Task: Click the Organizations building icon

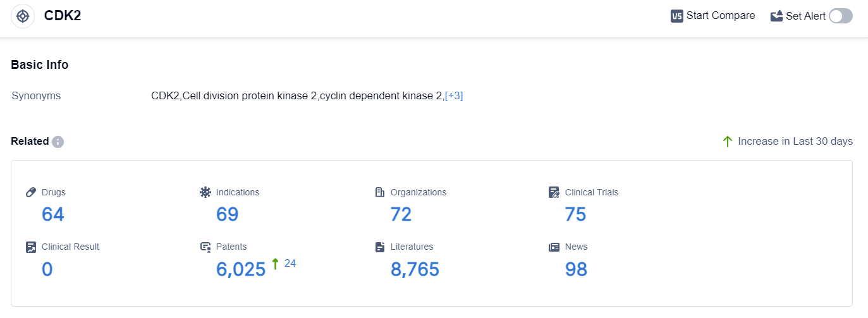Action: click(x=379, y=192)
